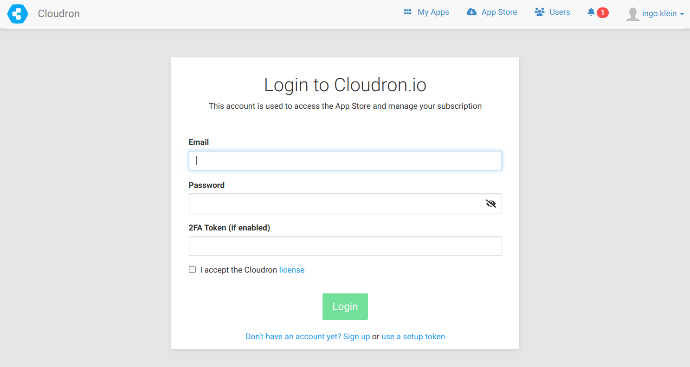
Task: Click into the Password input field
Action: tap(345, 203)
